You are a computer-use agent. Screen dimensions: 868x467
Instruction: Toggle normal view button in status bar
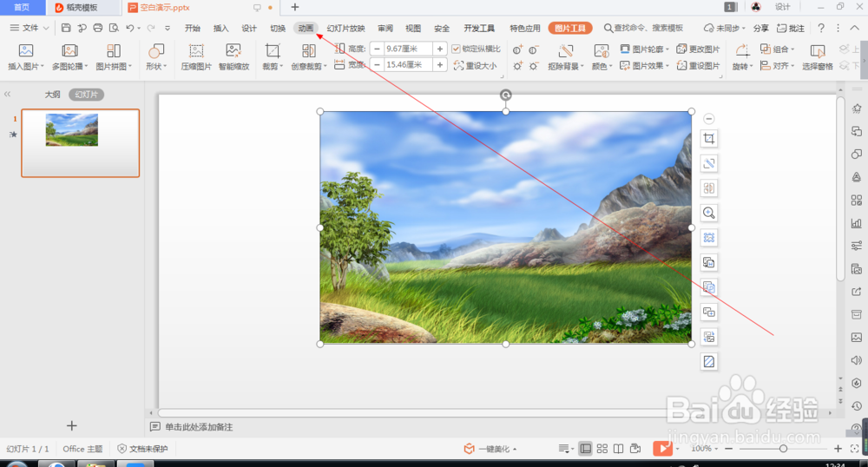coord(585,448)
